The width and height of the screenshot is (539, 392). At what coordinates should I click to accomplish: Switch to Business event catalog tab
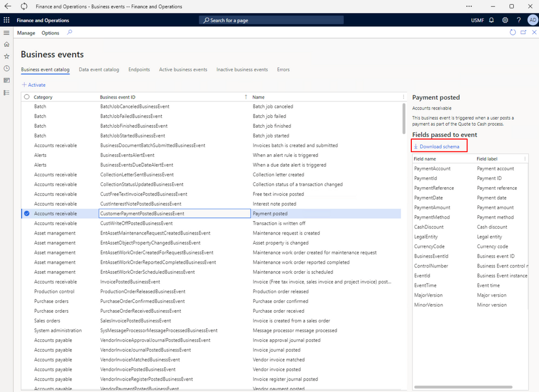click(45, 70)
